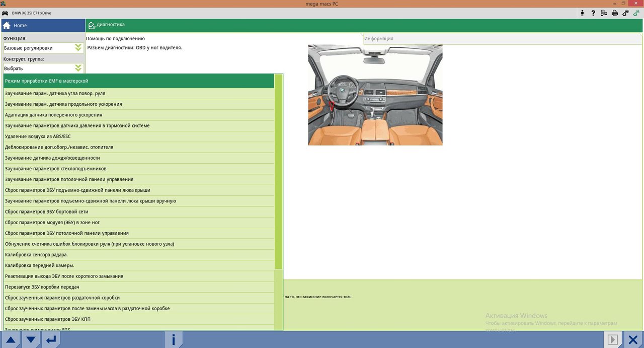The width and height of the screenshot is (644, 348).
Task: Select Реактивация выхода ЭБУ после короткого замыкания
Action: point(139,276)
